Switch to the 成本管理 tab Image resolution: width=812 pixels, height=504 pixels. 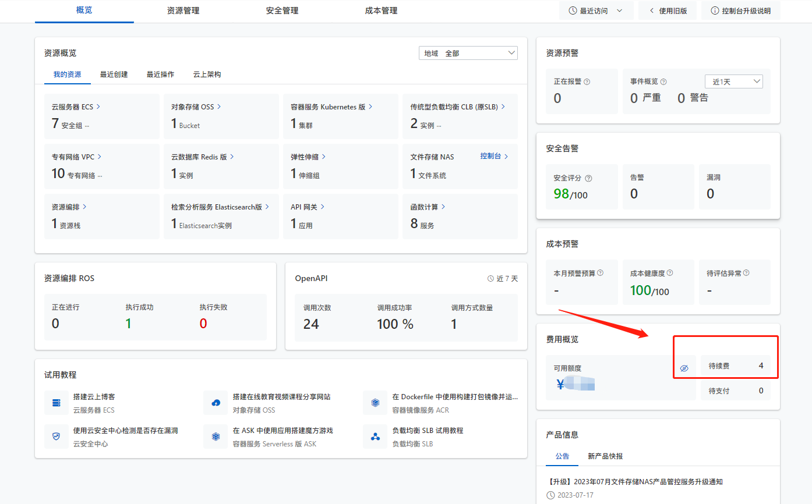click(382, 10)
